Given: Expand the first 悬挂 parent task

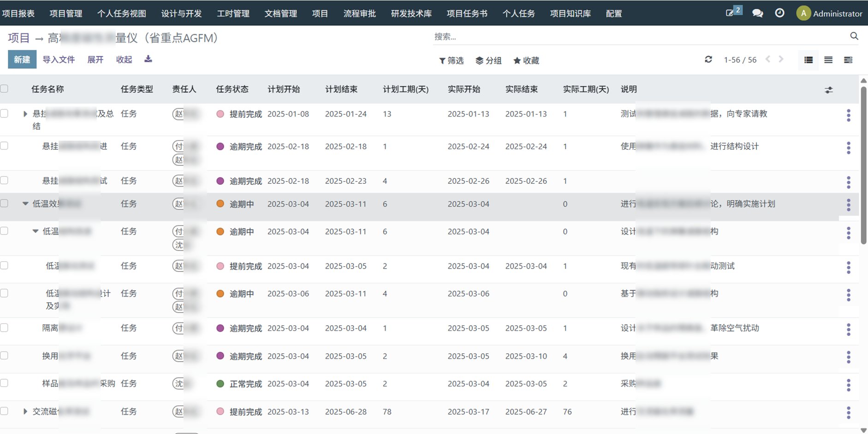Looking at the screenshot, I should pyautogui.click(x=25, y=114).
